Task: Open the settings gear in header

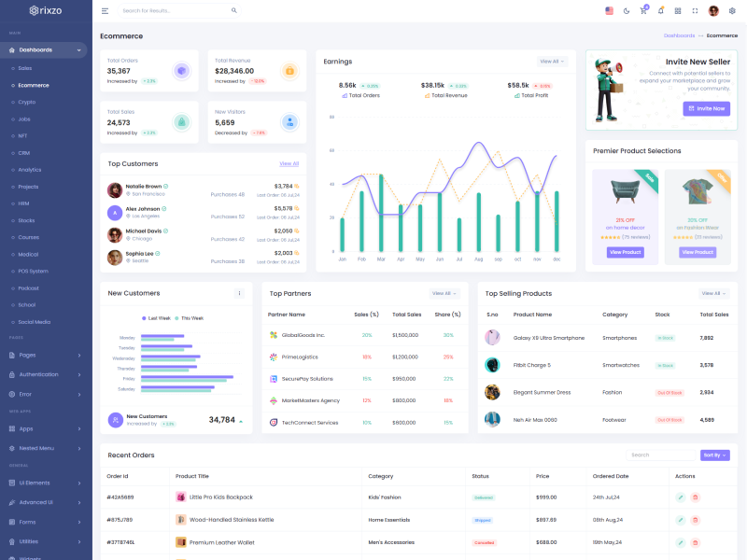Action: click(732, 11)
